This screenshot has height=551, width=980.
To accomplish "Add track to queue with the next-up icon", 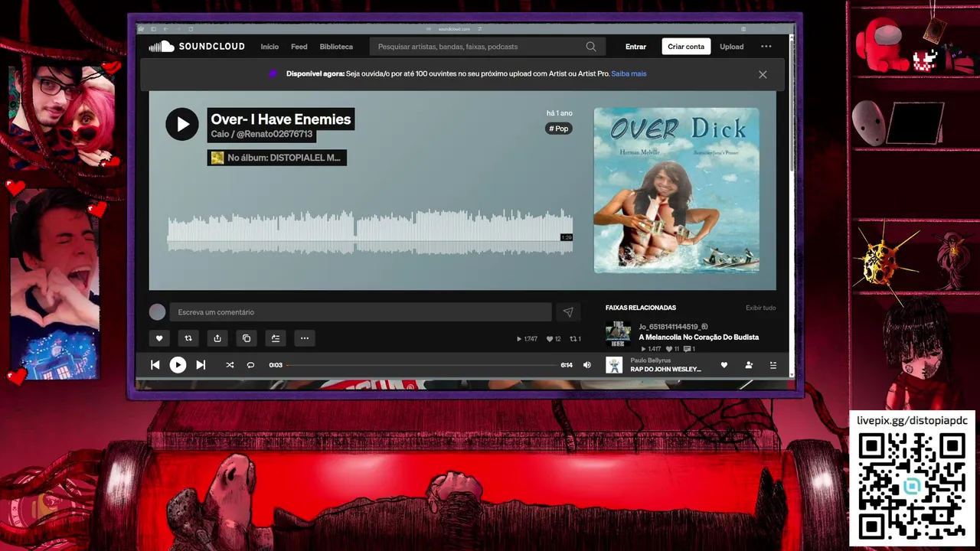I will (276, 338).
